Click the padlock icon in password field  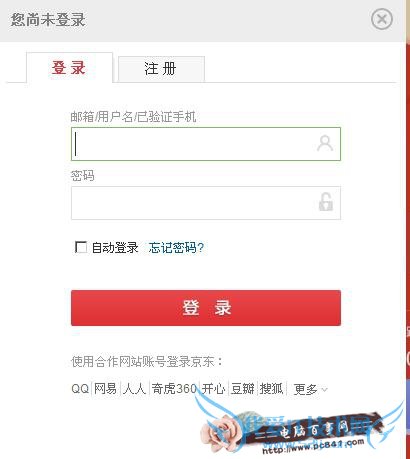(326, 202)
